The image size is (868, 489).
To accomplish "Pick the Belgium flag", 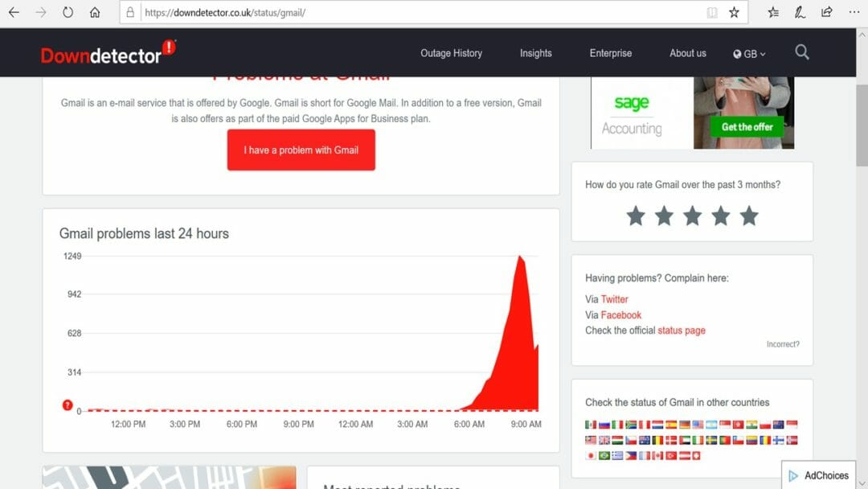I will coord(657,440).
